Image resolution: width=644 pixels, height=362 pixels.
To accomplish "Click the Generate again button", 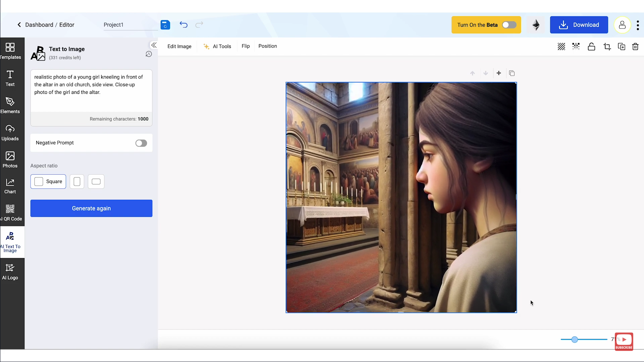I will pos(91,208).
